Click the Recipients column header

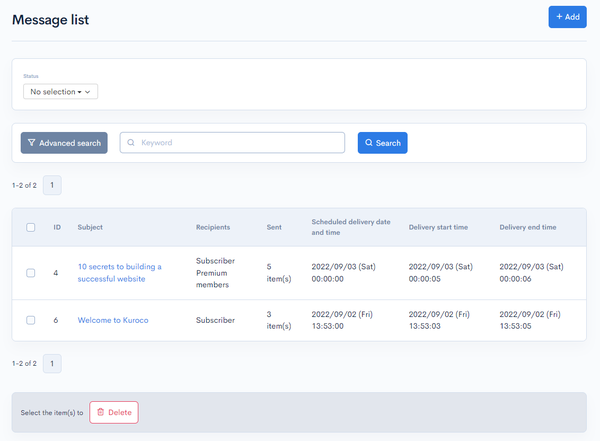click(213, 227)
